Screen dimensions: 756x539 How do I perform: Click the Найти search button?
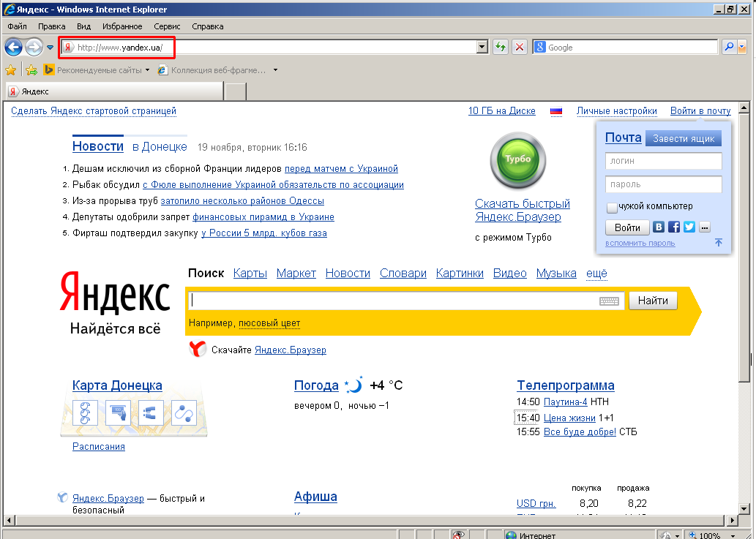tap(653, 301)
